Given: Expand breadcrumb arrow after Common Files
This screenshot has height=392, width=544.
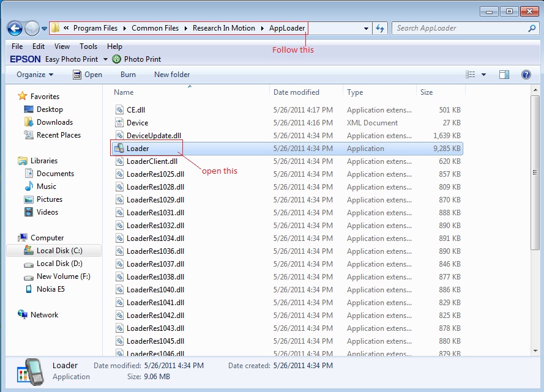Looking at the screenshot, I should pyautogui.click(x=185, y=28).
